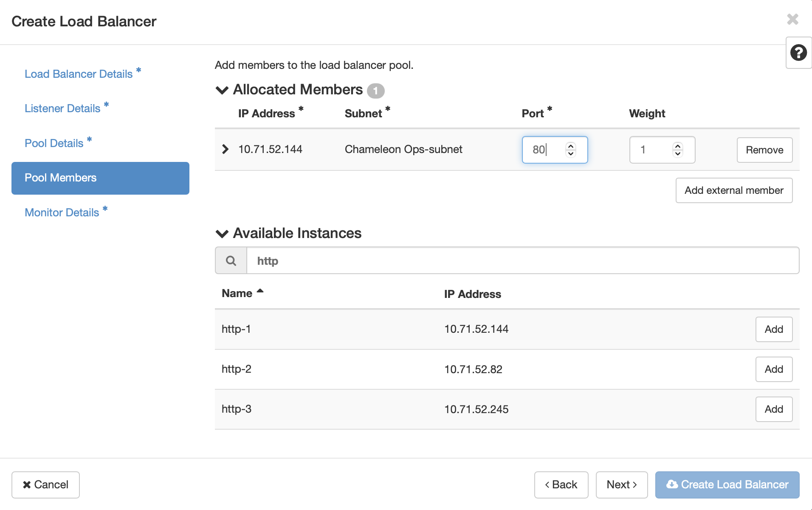
Task: Click the Chameleon Ops-subnet cell
Action: [x=403, y=149]
